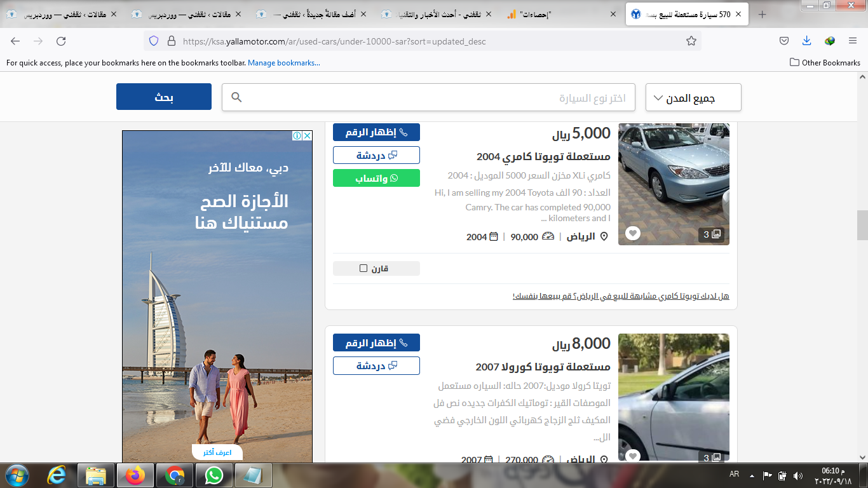This screenshot has height=488, width=868.
Task: Open Corolla 2007 photo gallery count badge
Action: pyautogui.click(x=712, y=457)
